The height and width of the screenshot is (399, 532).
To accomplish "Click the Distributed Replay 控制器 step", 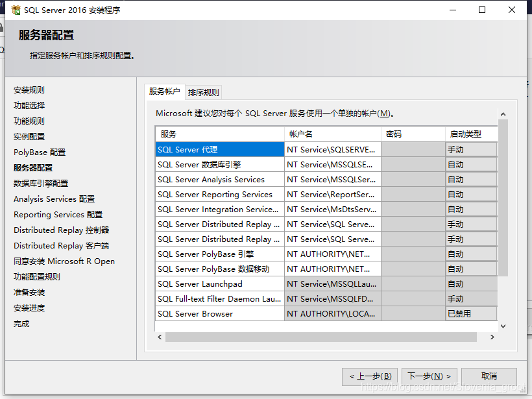I will [x=62, y=230].
